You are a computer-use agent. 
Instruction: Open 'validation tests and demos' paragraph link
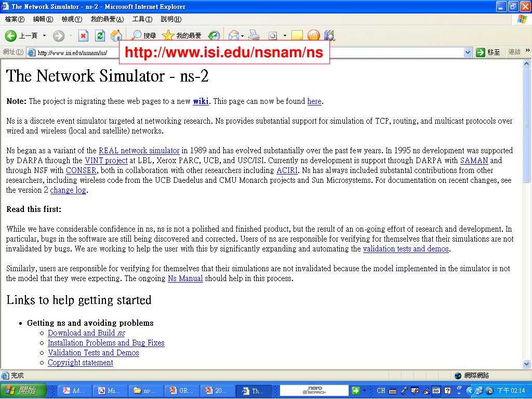pos(406,249)
